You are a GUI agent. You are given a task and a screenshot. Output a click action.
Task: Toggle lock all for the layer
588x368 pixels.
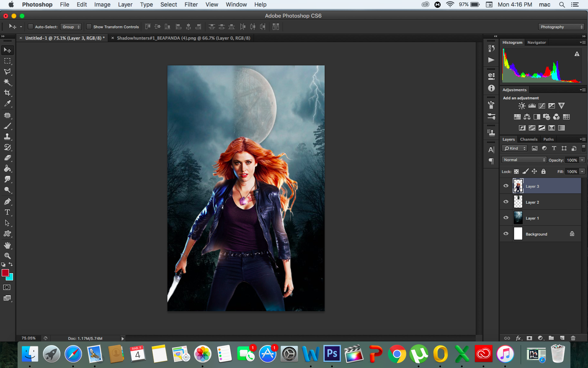pyautogui.click(x=543, y=172)
